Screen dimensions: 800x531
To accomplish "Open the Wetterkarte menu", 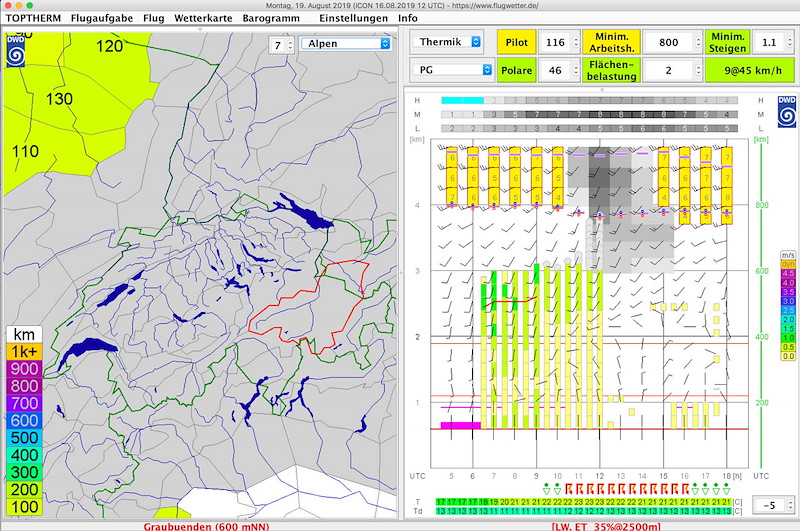I will (x=203, y=18).
